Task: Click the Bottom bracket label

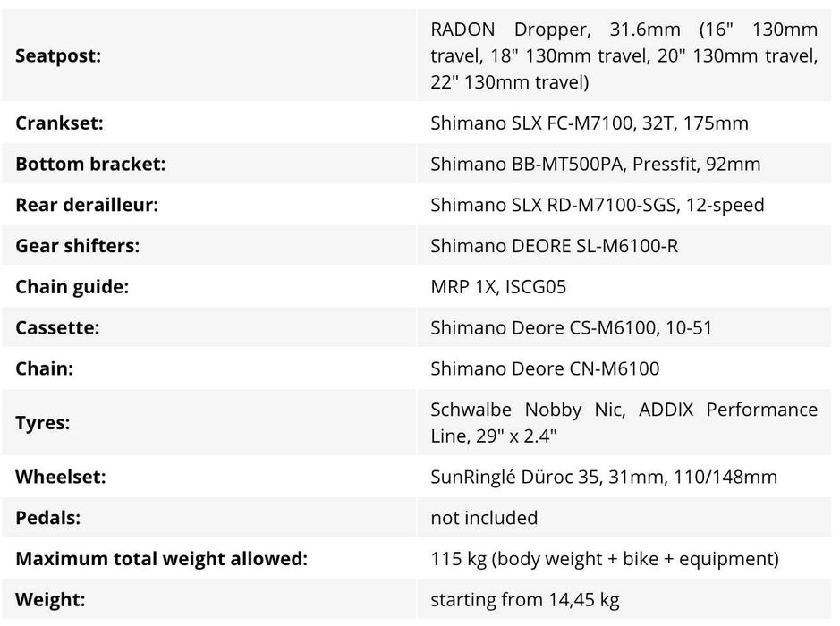Action: coord(90,165)
